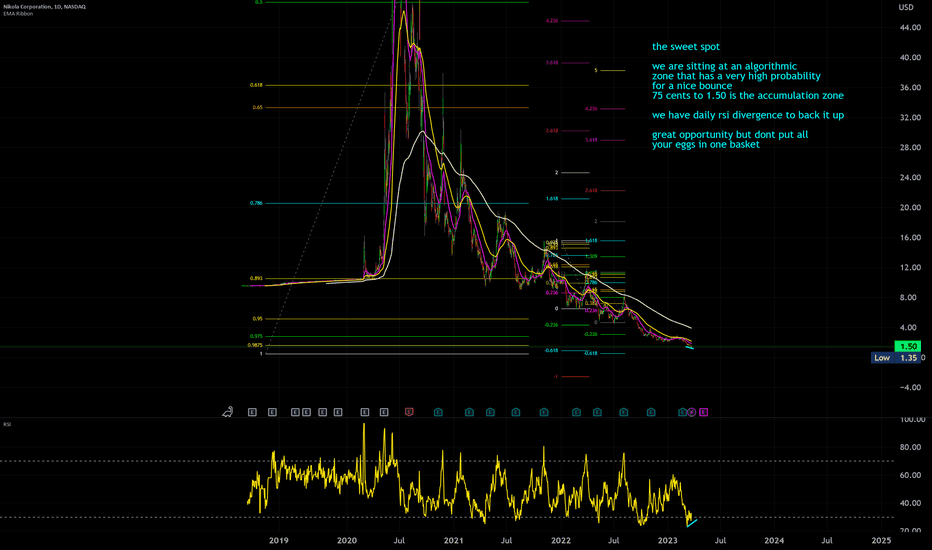Screen dimensions: 932x550
Task: Click the 2023 time axis label
Action: [667, 540]
